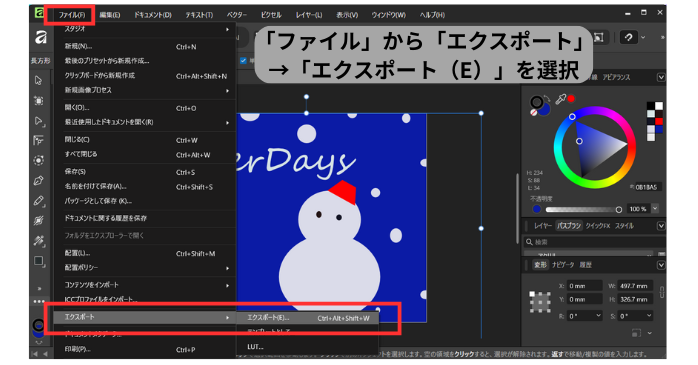Open the rotation R field dropdown
Viewport: 698px width, 365px height.
(599, 316)
